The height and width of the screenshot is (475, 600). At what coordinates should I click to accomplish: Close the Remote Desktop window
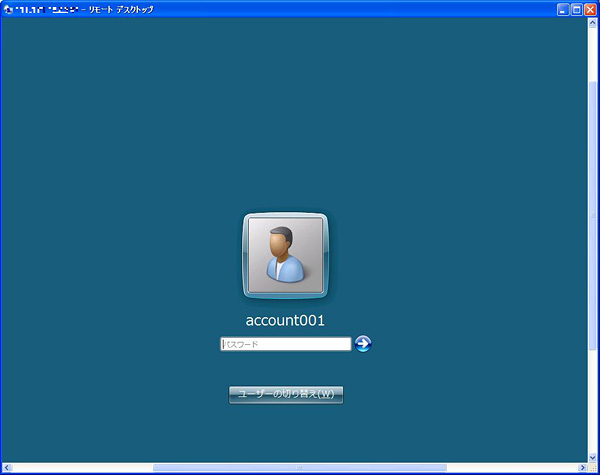pos(590,8)
